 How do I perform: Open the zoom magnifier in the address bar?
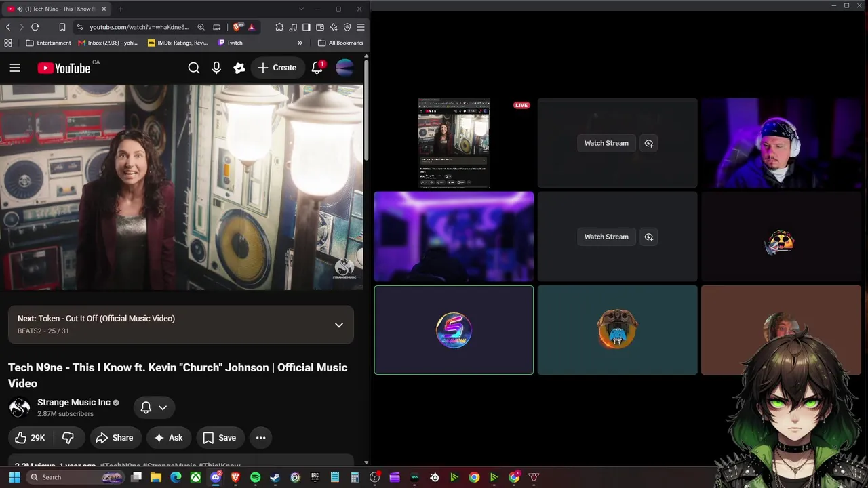pos(201,27)
